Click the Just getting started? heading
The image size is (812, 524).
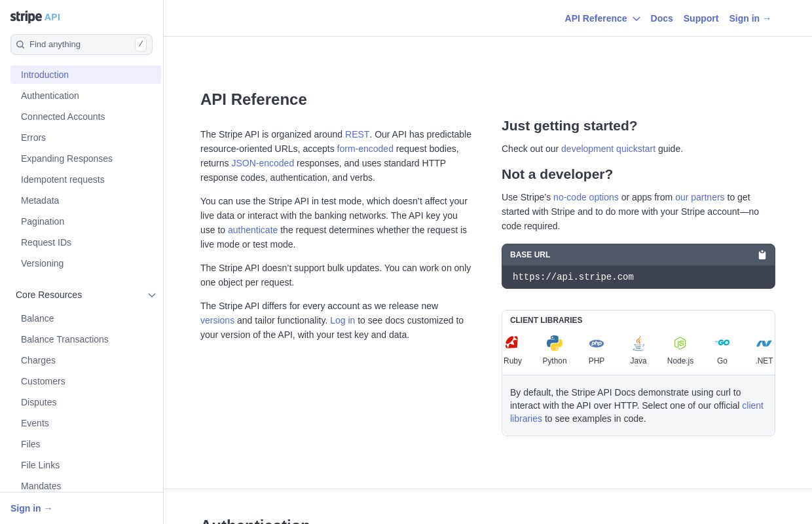click(569, 126)
